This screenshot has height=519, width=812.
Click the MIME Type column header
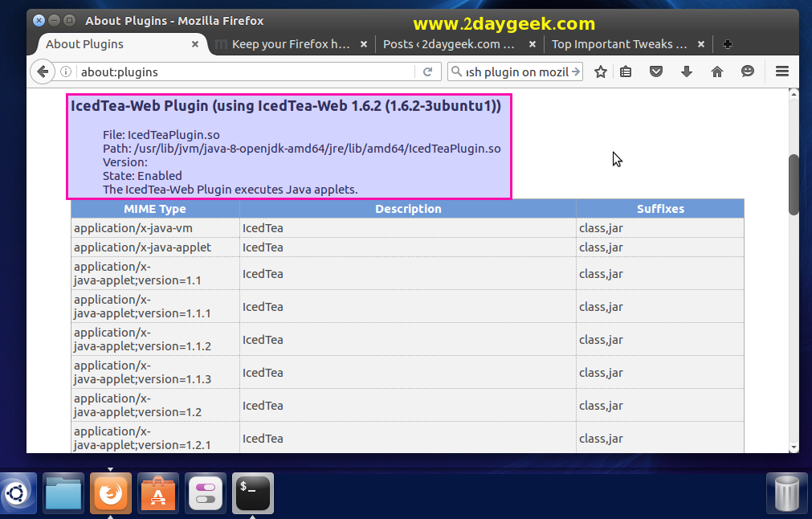click(x=155, y=209)
